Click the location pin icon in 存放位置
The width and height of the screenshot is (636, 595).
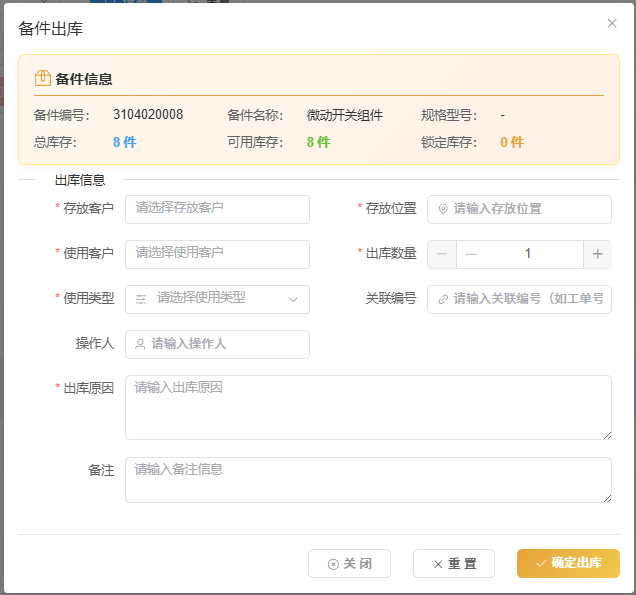coord(443,209)
